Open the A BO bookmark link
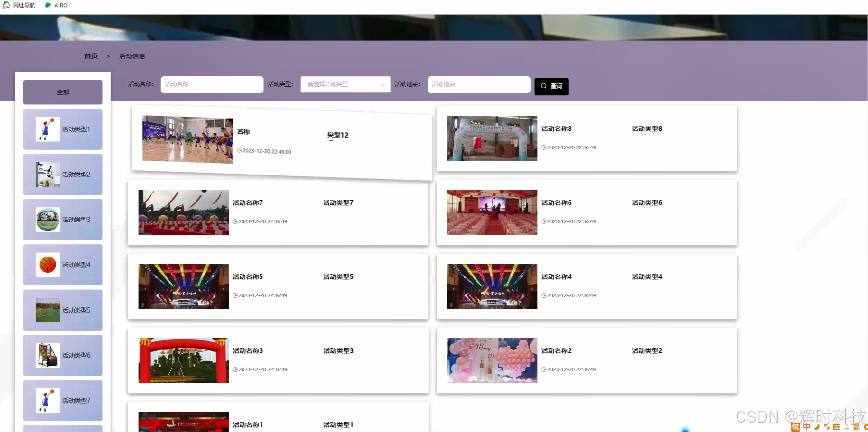Image resolution: width=868 pixels, height=432 pixels. tap(56, 5)
